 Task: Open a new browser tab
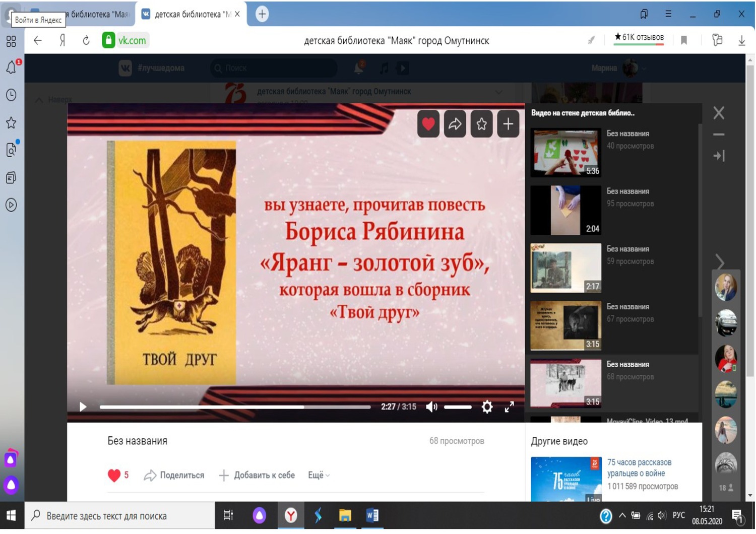[x=262, y=14]
